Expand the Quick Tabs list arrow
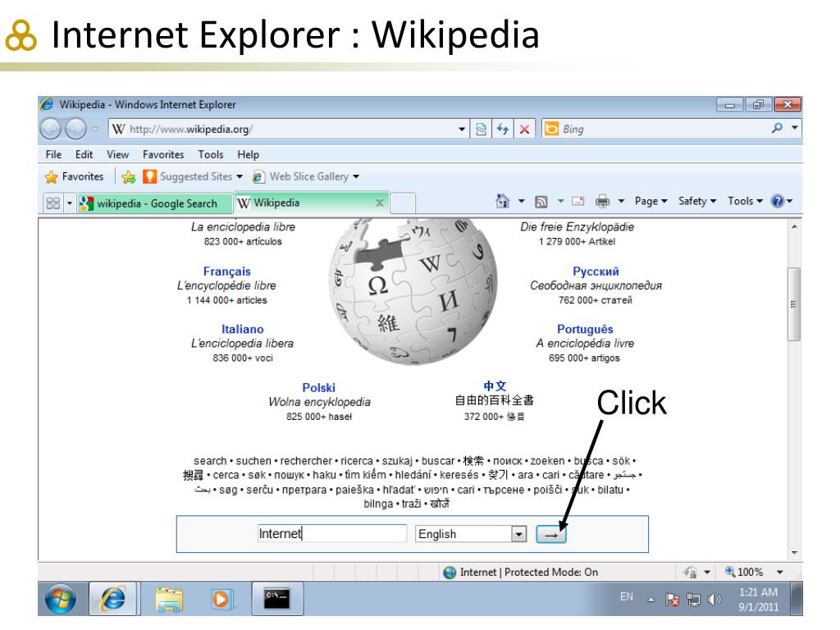This screenshot has width=840, height=630. pyautogui.click(x=69, y=203)
